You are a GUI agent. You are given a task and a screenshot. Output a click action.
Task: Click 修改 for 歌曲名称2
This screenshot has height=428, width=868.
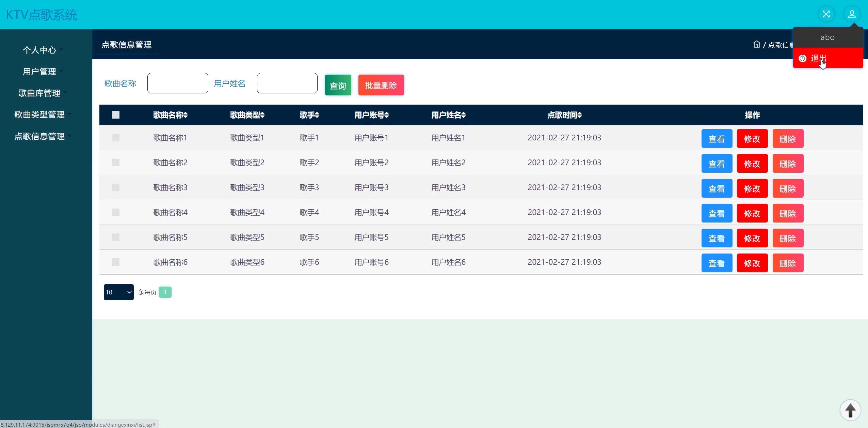pyautogui.click(x=752, y=163)
